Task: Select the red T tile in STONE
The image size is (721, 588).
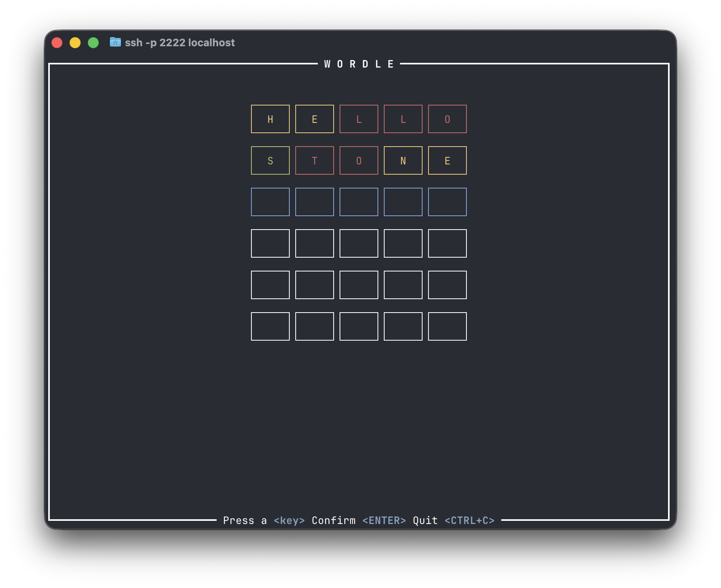Action: [x=315, y=160]
